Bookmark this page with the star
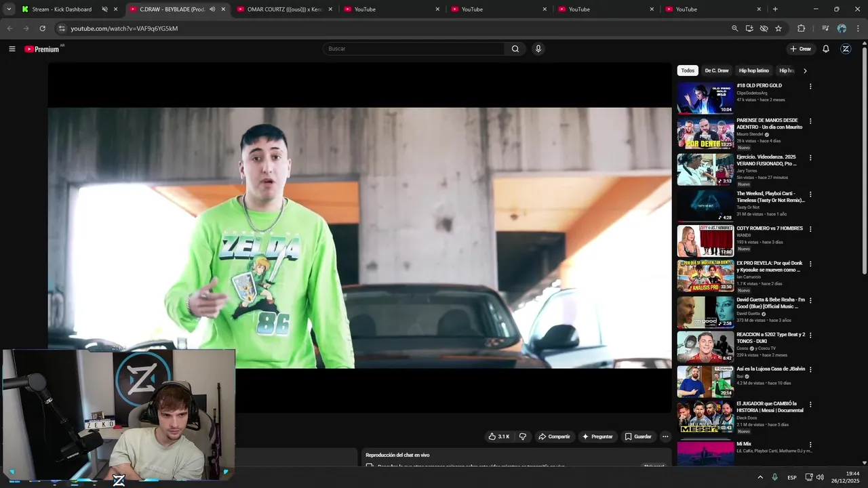Image resolution: width=868 pixels, height=488 pixels. pyautogui.click(x=778, y=28)
